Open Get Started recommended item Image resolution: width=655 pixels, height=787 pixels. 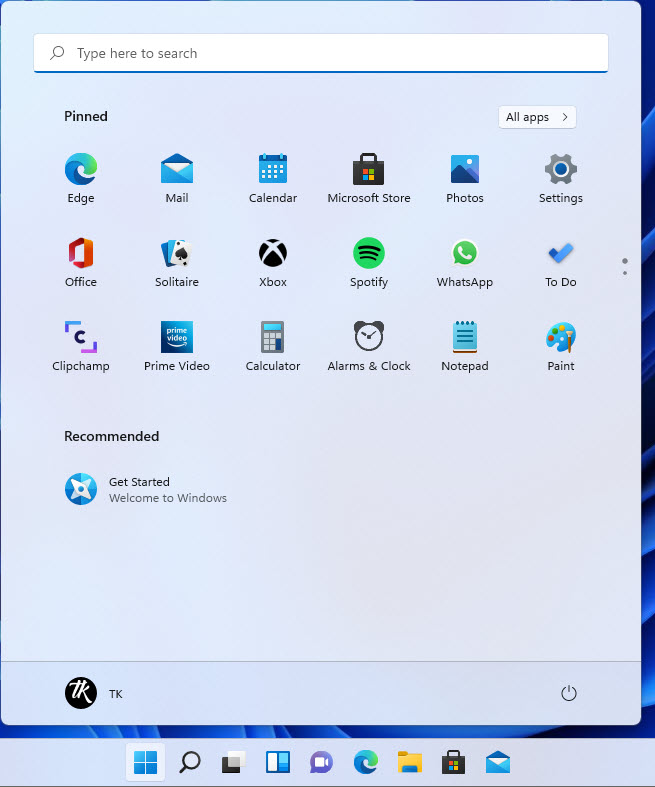(x=146, y=489)
